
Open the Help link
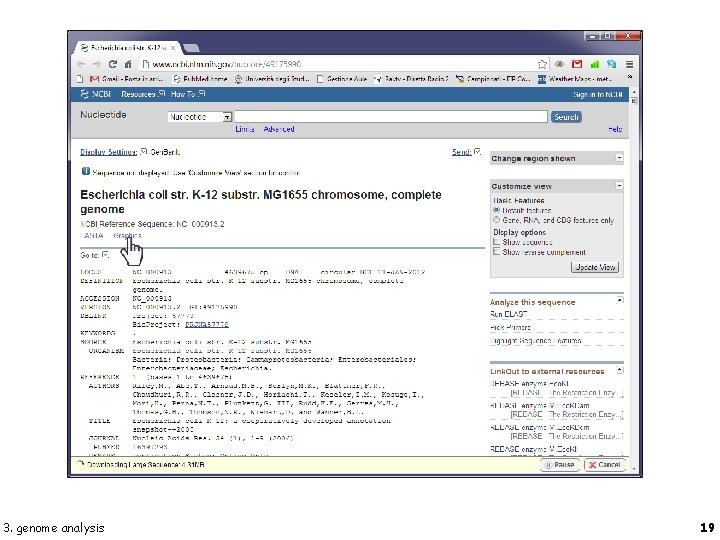[615, 129]
